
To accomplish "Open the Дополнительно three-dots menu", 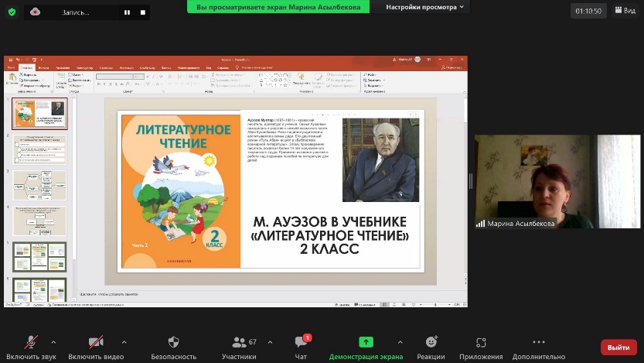I will point(538,343).
